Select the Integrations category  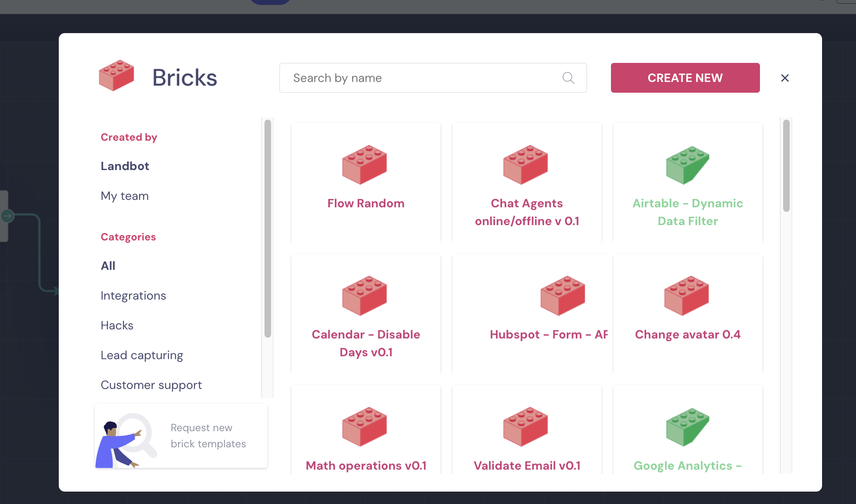133,295
